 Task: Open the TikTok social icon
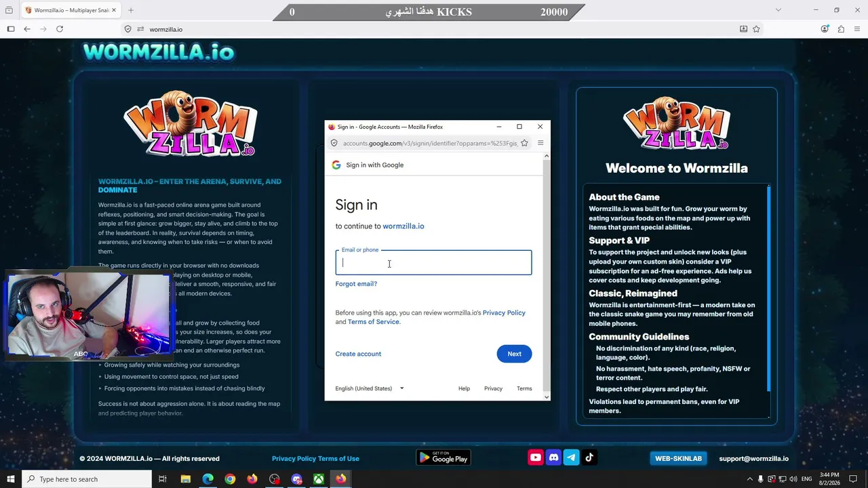click(x=589, y=457)
